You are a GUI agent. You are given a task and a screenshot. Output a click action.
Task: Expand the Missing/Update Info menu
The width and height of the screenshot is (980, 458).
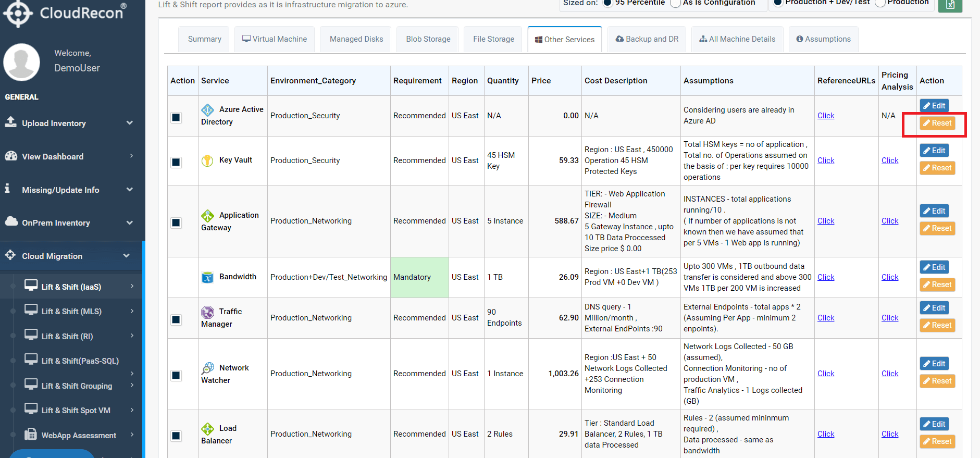[x=130, y=190]
